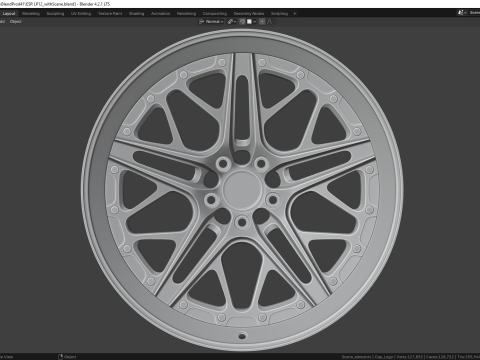The width and height of the screenshot is (480, 360).
Task: Open the proportional editing falloff dropdown
Action: click(x=271, y=22)
